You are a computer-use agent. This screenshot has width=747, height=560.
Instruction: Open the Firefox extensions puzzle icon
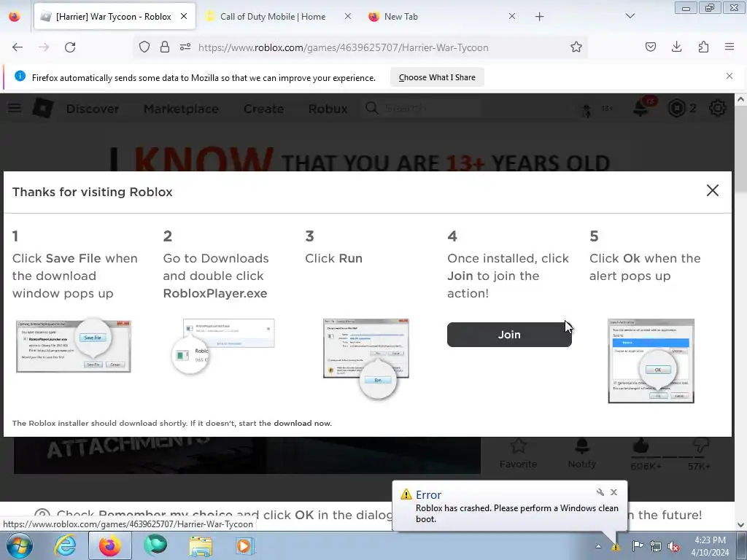coord(703,47)
